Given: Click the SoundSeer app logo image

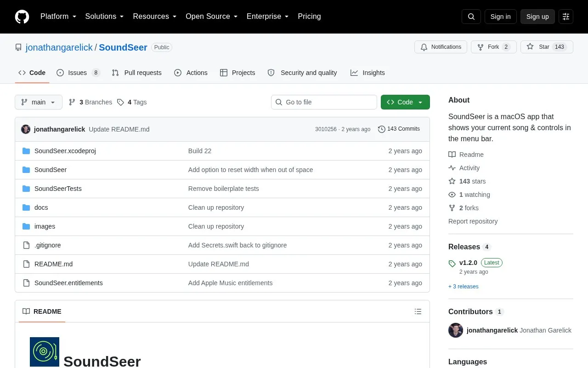Looking at the screenshot, I should [x=45, y=352].
